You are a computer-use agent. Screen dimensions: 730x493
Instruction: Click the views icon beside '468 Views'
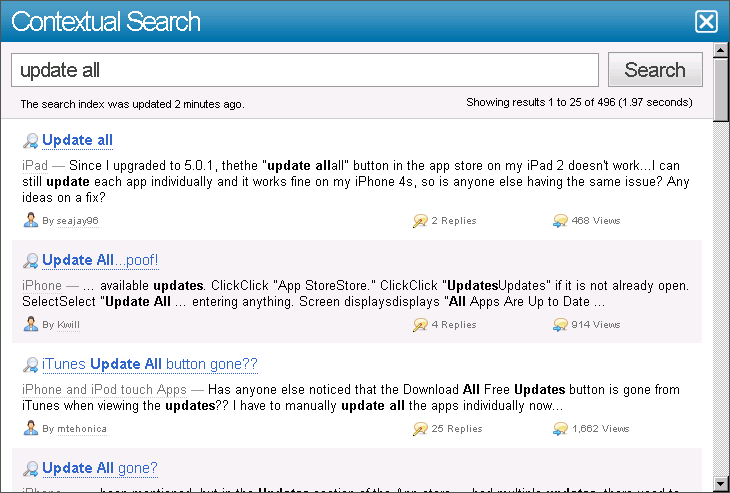(x=560, y=221)
